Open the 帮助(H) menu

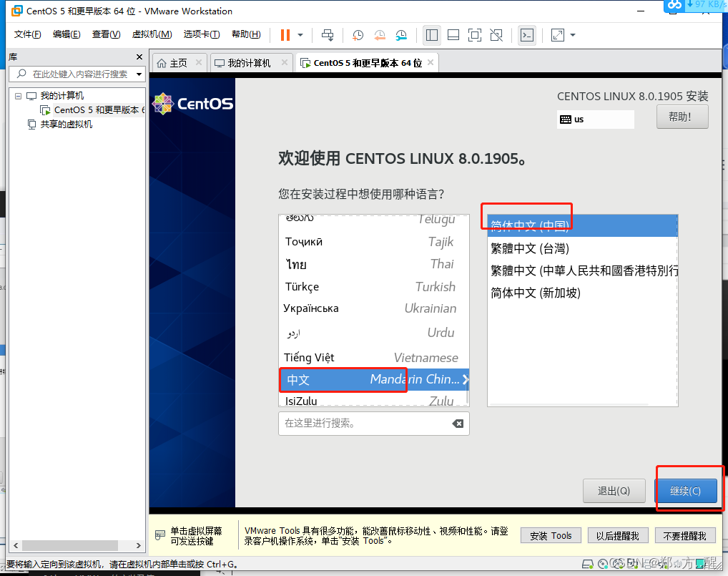pos(246,34)
